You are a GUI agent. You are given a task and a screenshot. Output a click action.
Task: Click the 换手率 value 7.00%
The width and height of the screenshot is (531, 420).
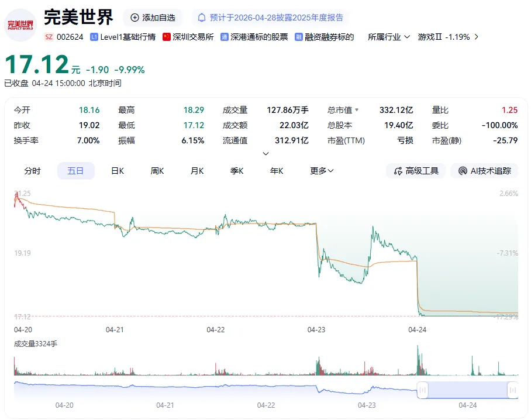pyautogui.click(x=88, y=140)
